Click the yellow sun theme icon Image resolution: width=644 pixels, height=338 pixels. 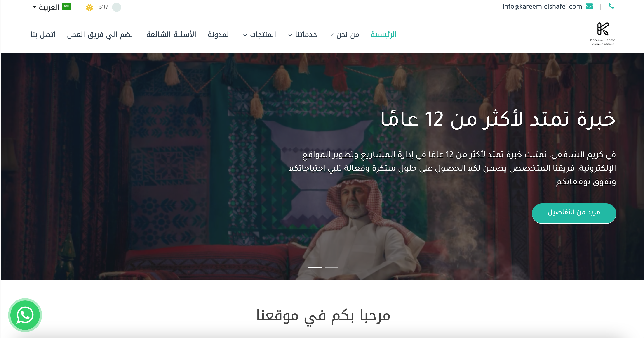[x=89, y=7]
